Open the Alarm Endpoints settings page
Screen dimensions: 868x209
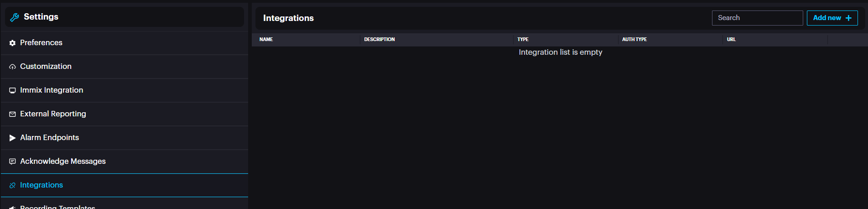point(49,137)
